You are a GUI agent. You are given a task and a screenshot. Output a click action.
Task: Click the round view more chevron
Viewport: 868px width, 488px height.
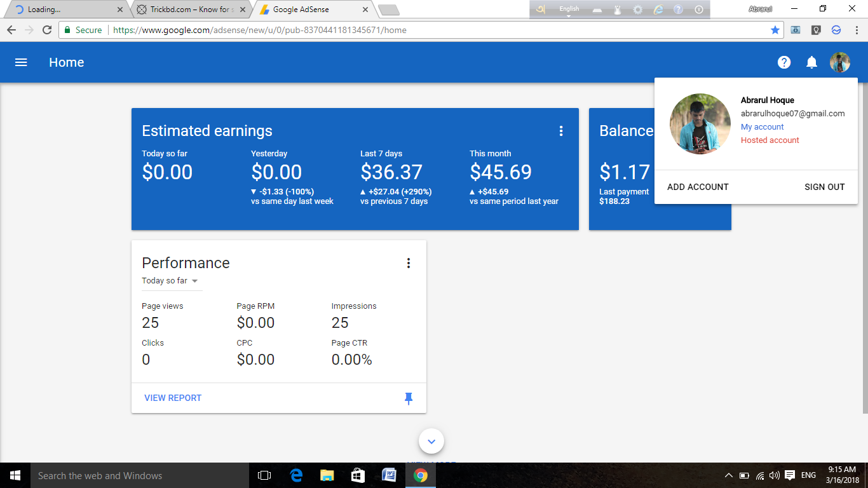pos(431,441)
